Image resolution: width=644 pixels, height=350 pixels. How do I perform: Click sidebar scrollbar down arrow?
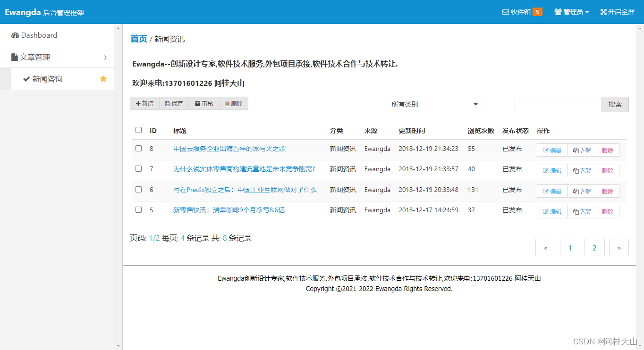click(x=119, y=346)
